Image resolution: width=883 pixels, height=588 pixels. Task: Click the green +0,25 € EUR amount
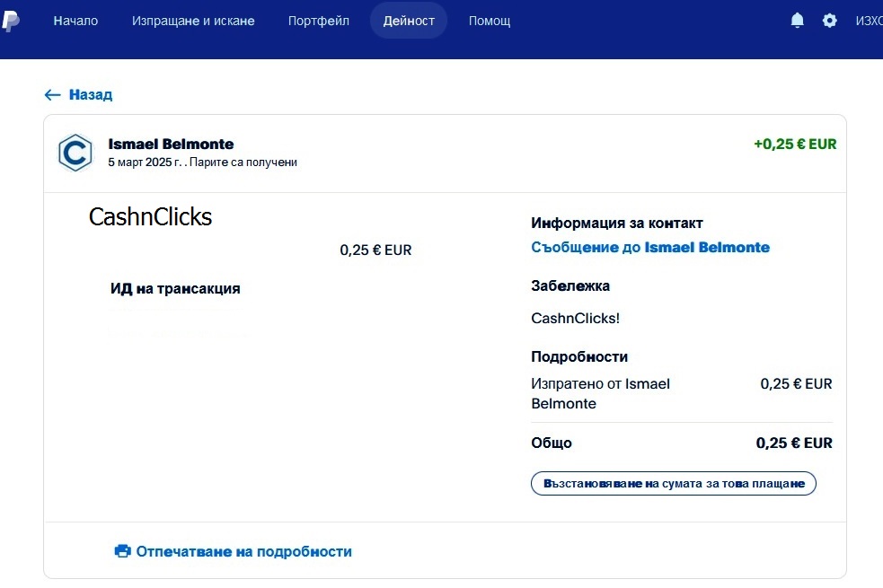(795, 144)
